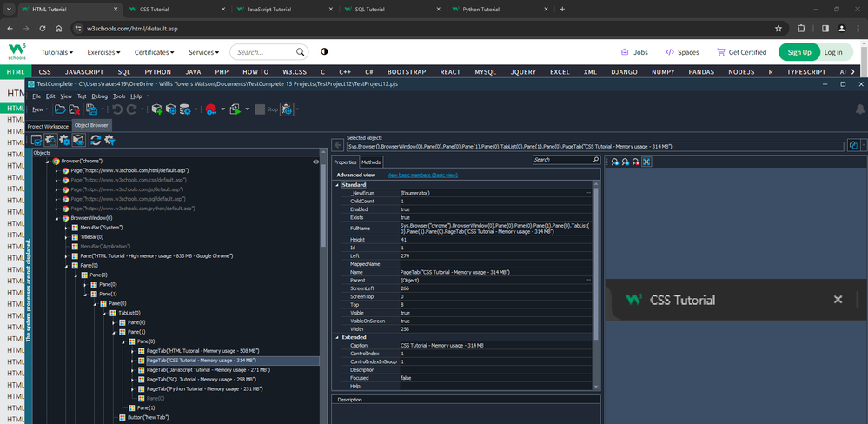Click the copy icon beside Selected object field

(x=853, y=146)
